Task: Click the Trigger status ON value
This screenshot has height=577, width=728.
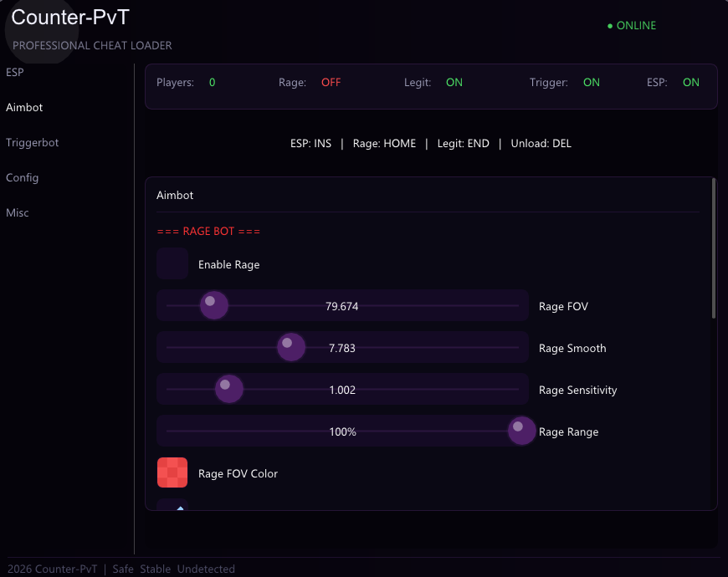Action: (592, 83)
